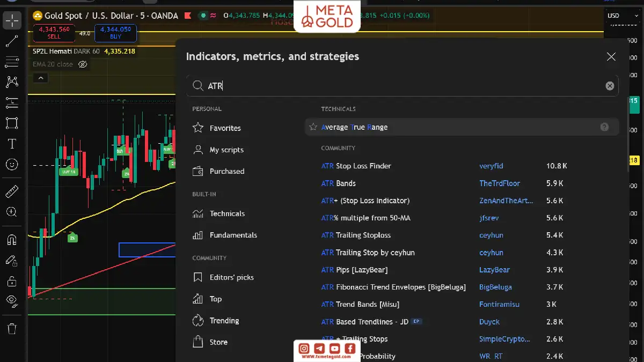
Task: Add the ATR Bands indicator
Action: pos(339,183)
